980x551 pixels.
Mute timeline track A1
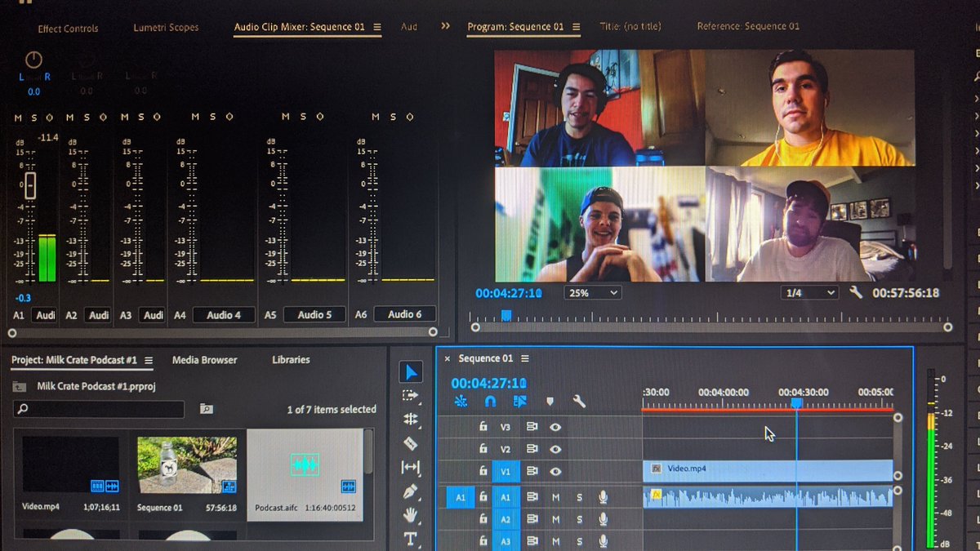(x=556, y=496)
